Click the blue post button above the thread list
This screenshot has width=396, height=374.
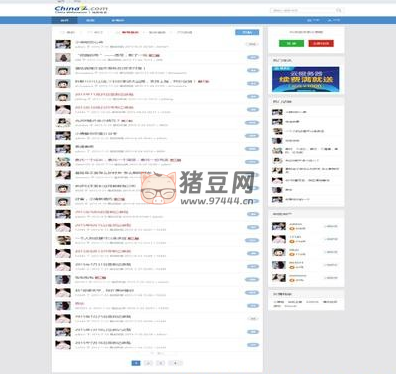[x=247, y=32]
